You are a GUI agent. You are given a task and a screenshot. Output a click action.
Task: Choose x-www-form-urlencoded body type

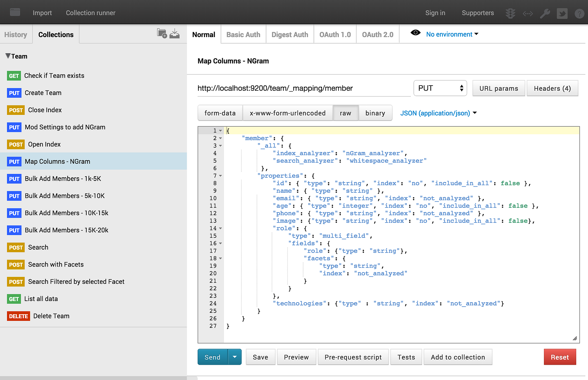(x=288, y=113)
